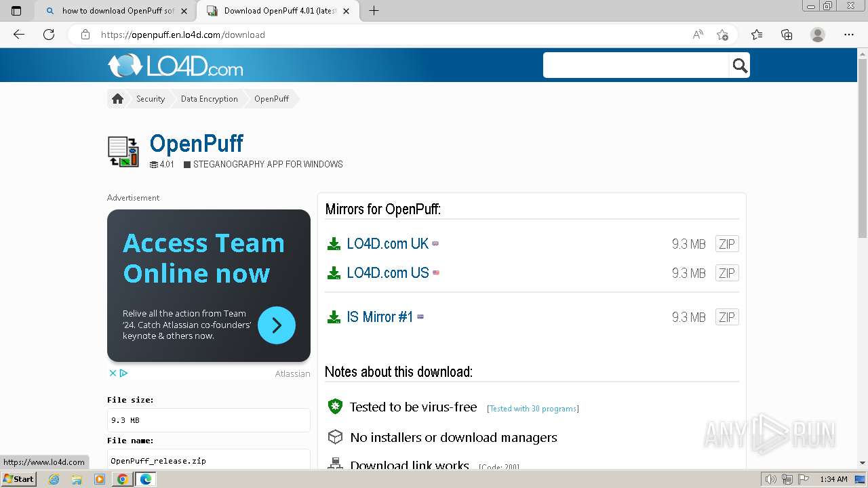Add this page to favorites star icon
Screen dimensions: 868x488
[723, 35]
